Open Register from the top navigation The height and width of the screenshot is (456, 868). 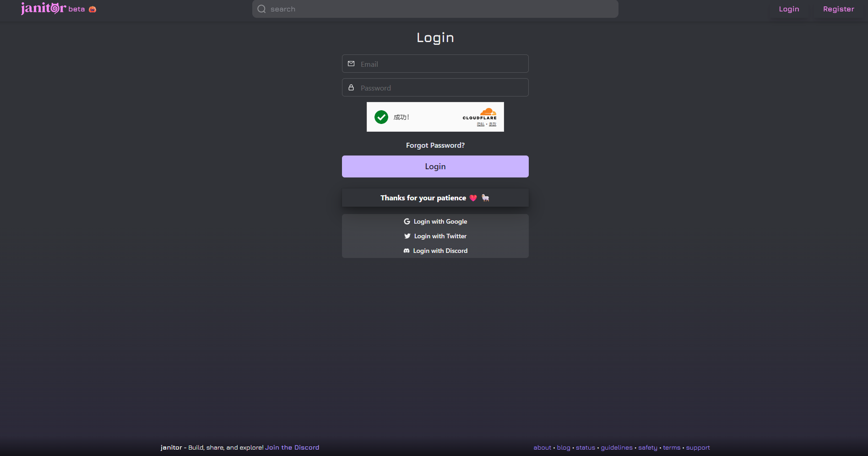(x=838, y=9)
